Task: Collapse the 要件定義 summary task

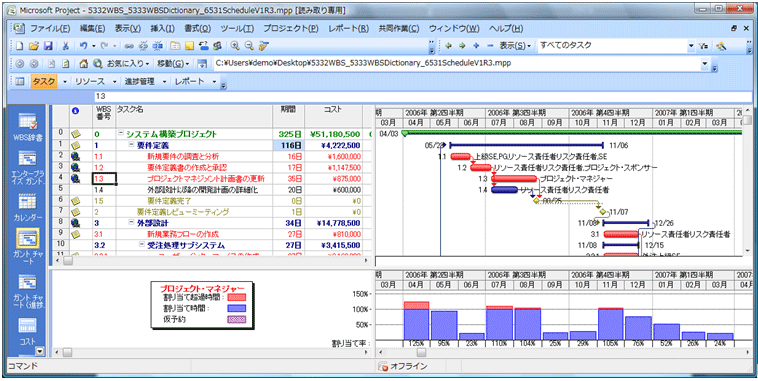Action: click(x=131, y=145)
